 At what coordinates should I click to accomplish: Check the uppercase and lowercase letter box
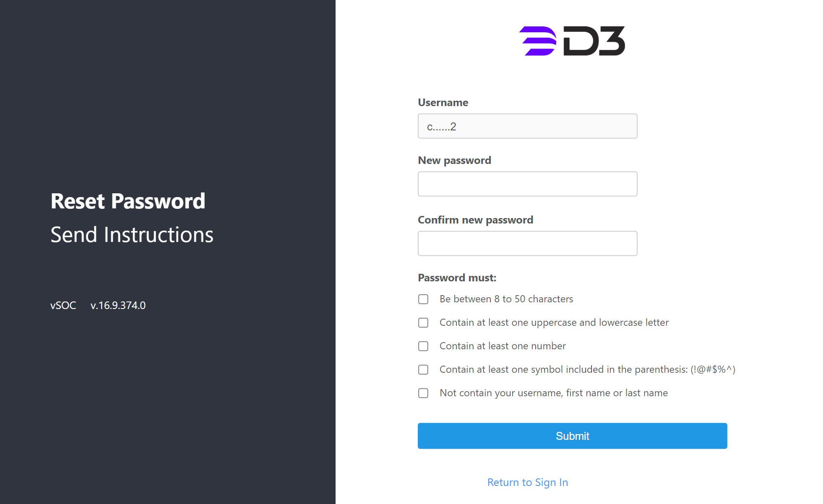(423, 322)
